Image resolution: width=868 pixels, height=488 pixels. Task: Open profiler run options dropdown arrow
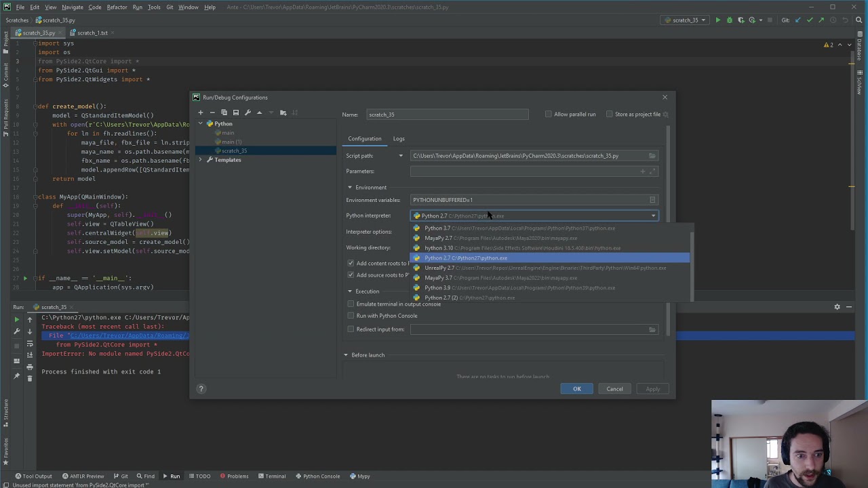pyautogui.click(x=762, y=20)
